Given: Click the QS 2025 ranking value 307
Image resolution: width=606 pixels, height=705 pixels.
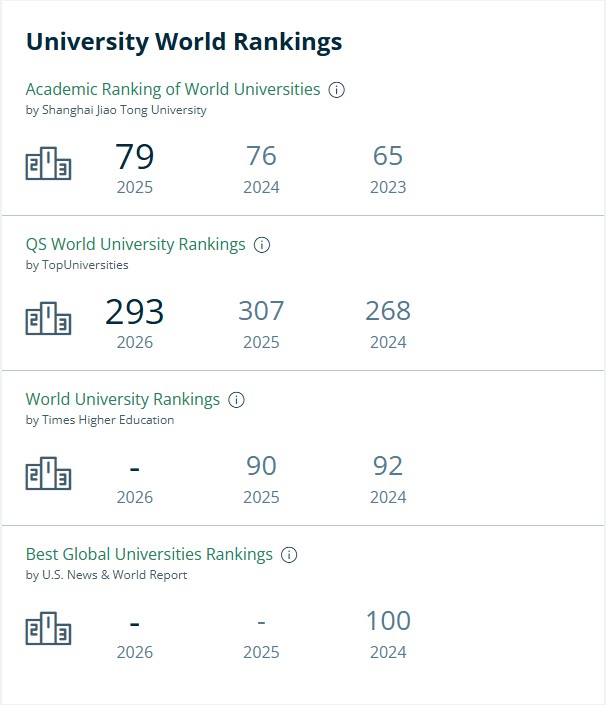Looking at the screenshot, I should [261, 311].
